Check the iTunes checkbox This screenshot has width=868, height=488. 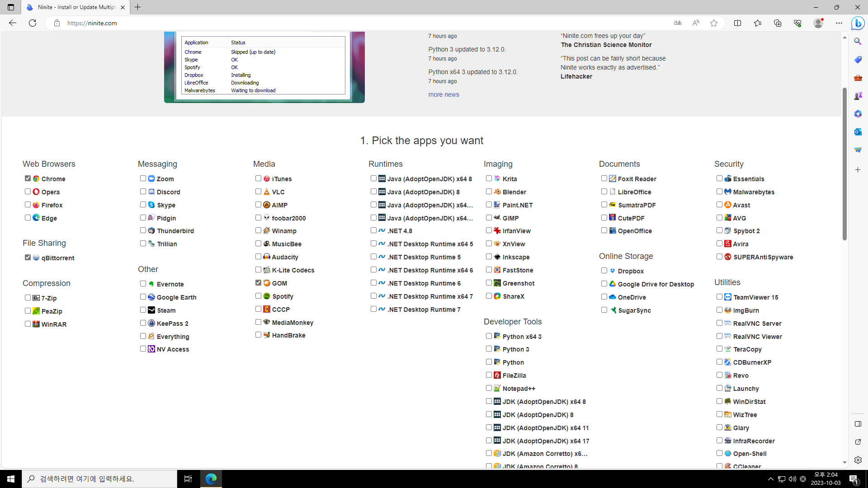coord(259,178)
